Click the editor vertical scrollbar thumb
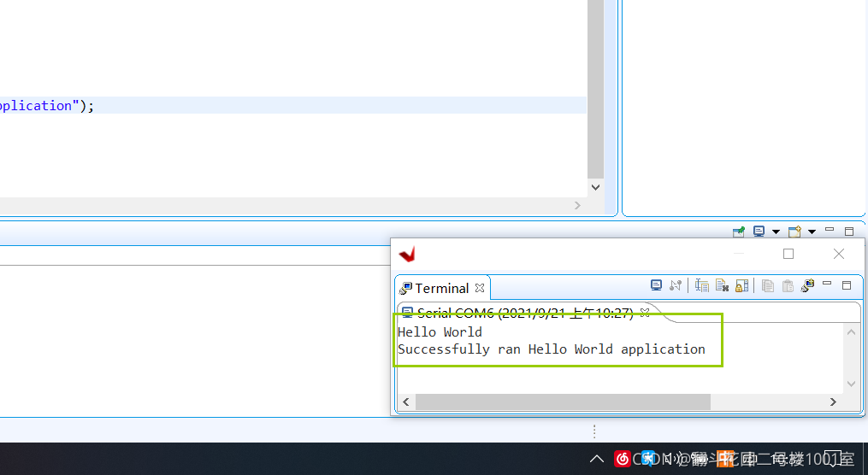The image size is (868, 475). coord(596,89)
